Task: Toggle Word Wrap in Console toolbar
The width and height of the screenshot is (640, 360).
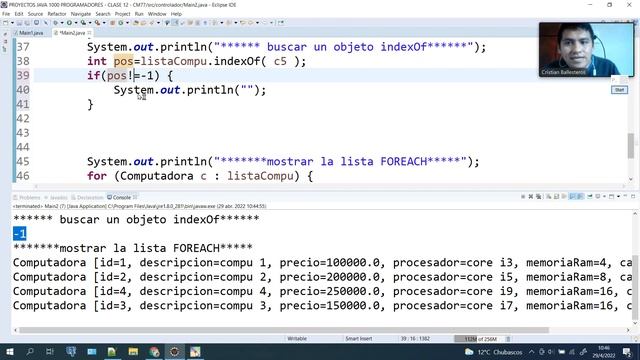Action: click(x=564, y=197)
